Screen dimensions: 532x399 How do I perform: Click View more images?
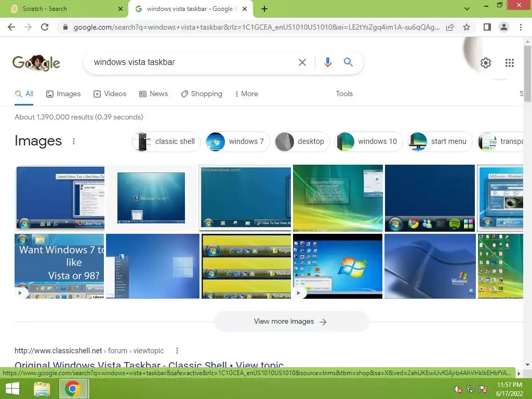click(x=291, y=322)
